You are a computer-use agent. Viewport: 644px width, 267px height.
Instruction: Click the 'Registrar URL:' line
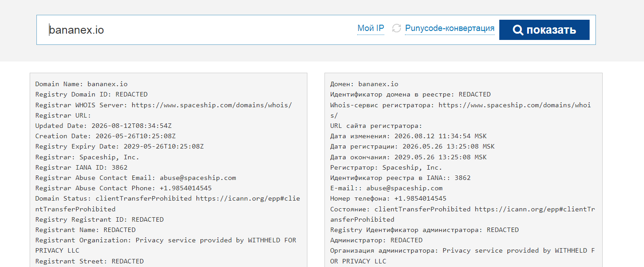pyautogui.click(x=63, y=115)
